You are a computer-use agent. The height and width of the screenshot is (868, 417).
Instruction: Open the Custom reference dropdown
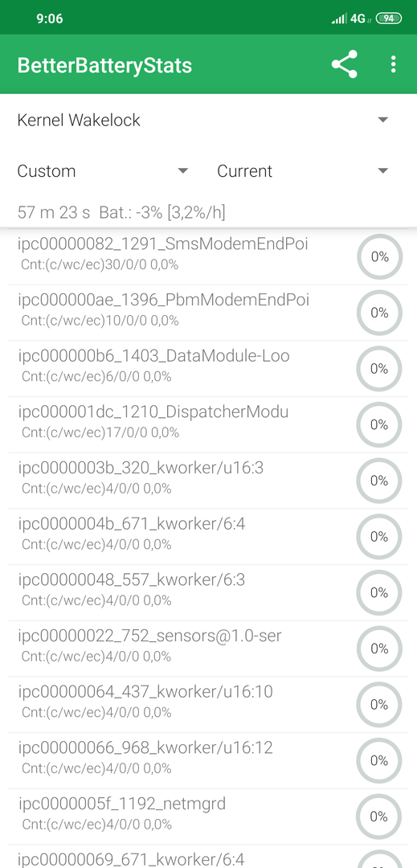tap(103, 171)
